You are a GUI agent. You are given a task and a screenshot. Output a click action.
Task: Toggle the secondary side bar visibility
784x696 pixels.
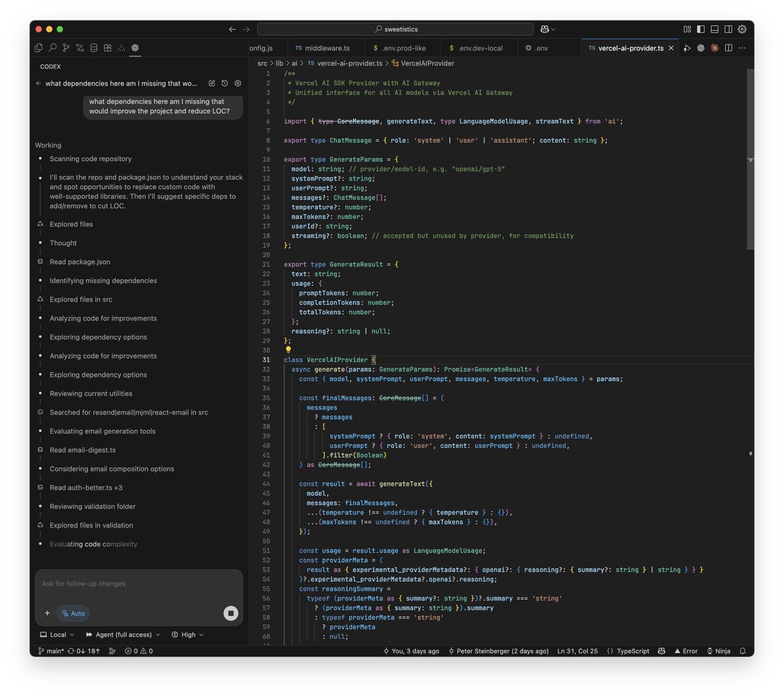tap(728, 29)
